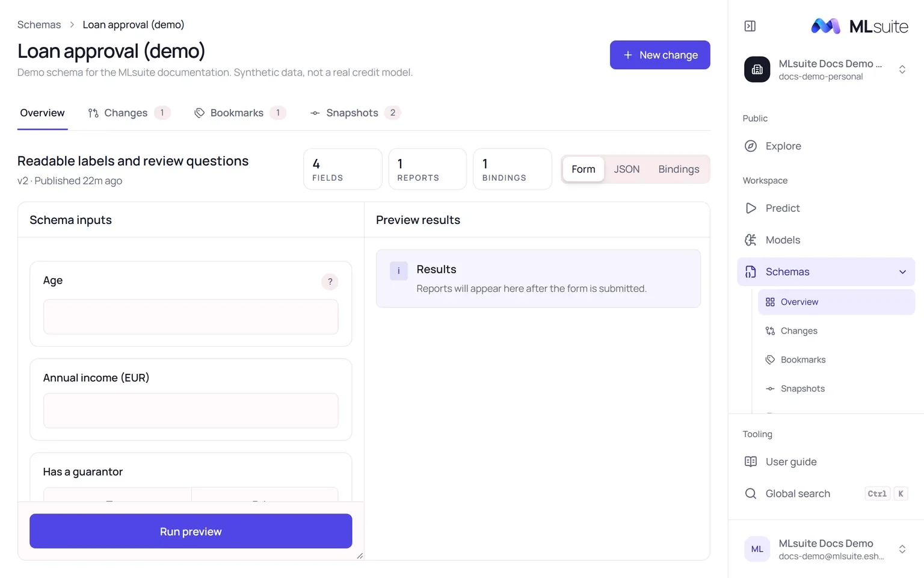This screenshot has height=578, width=924.
Task: Click 'v2 · Published 22m ago' text
Action: (70, 181)
